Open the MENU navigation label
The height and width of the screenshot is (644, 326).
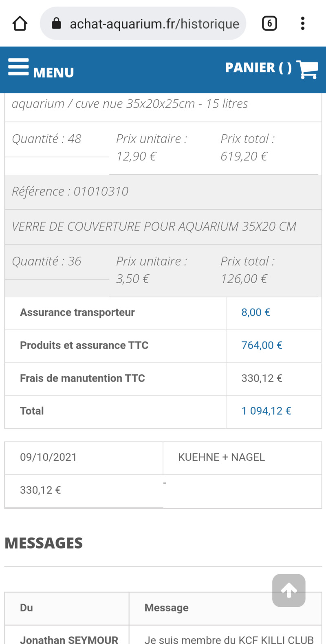click(x=53, y=73)
